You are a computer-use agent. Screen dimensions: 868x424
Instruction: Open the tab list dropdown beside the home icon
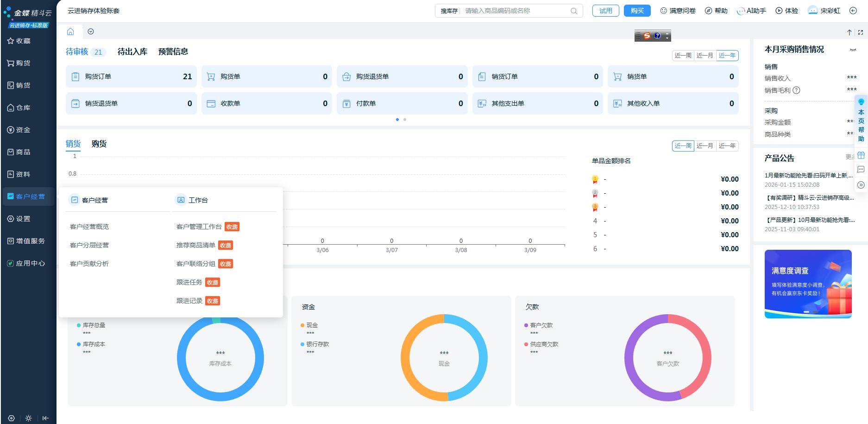tap(91, 32)
